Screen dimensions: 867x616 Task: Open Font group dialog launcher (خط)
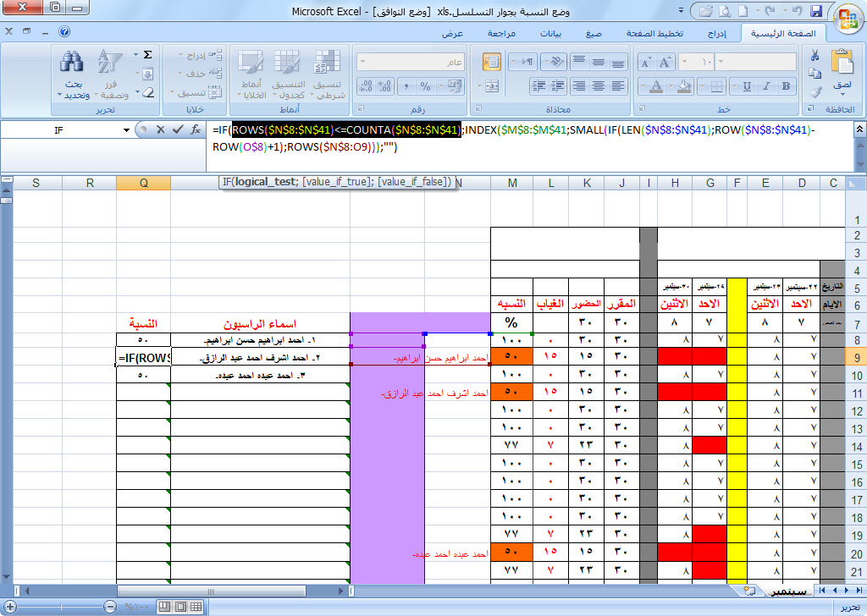(x=642, y=108)
